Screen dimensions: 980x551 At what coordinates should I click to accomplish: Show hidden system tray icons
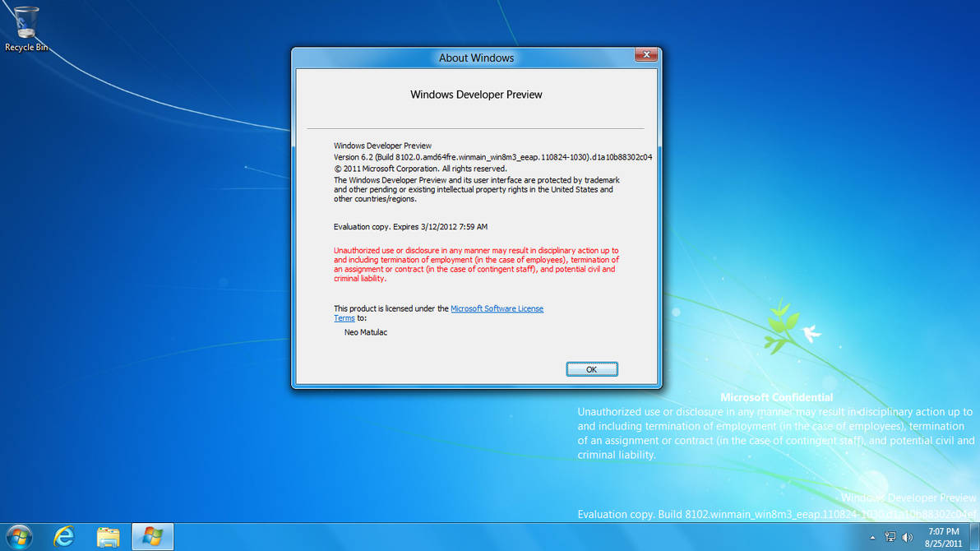pos(872,537)
